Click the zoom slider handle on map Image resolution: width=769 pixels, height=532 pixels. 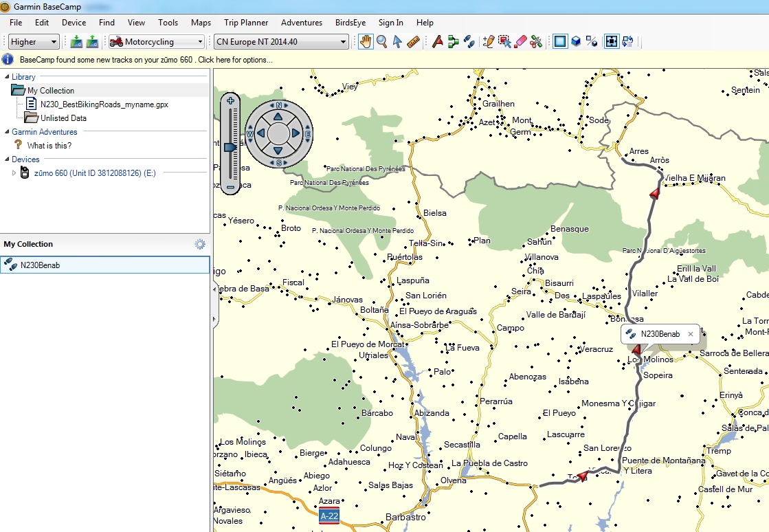[230, 147]
